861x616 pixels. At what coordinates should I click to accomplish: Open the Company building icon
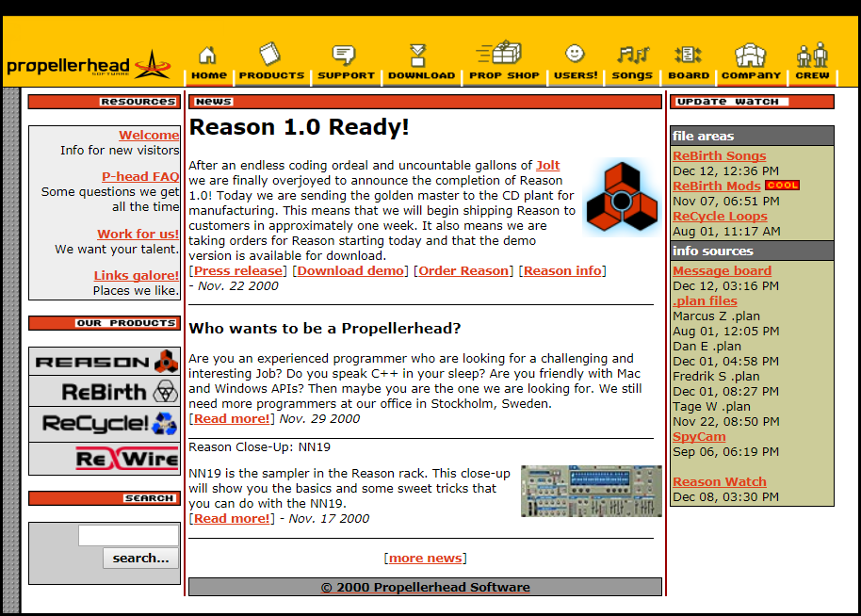click(750, 55)
